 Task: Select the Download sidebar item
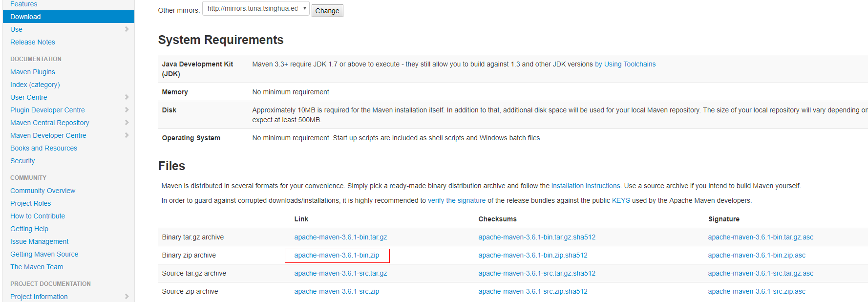coord(68,17)
